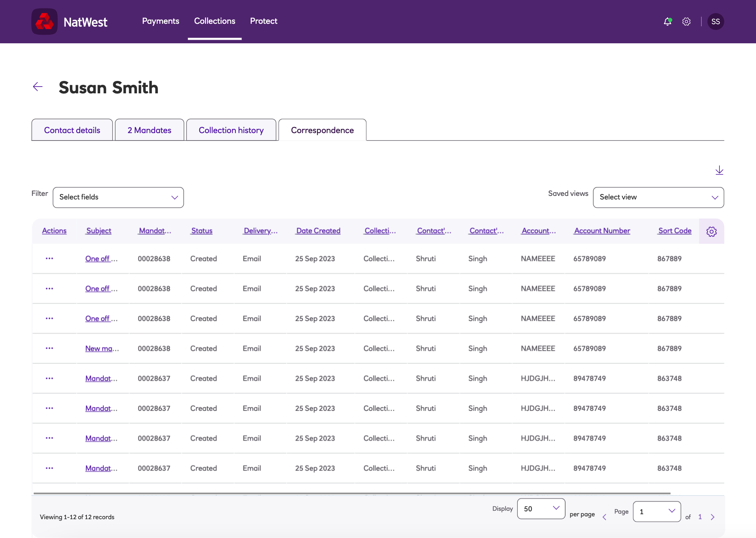Switch to the Contact details tab
The image size is (756, 538).
pos(72,130)
